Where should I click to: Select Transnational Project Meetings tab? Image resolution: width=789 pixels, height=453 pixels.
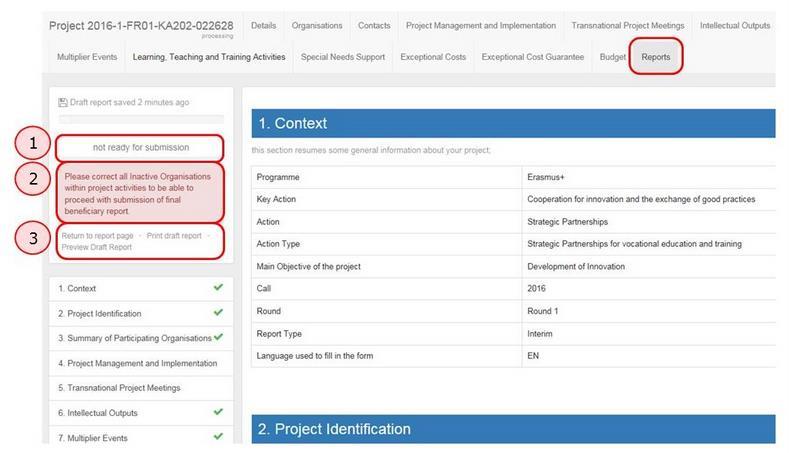point(627,26)
